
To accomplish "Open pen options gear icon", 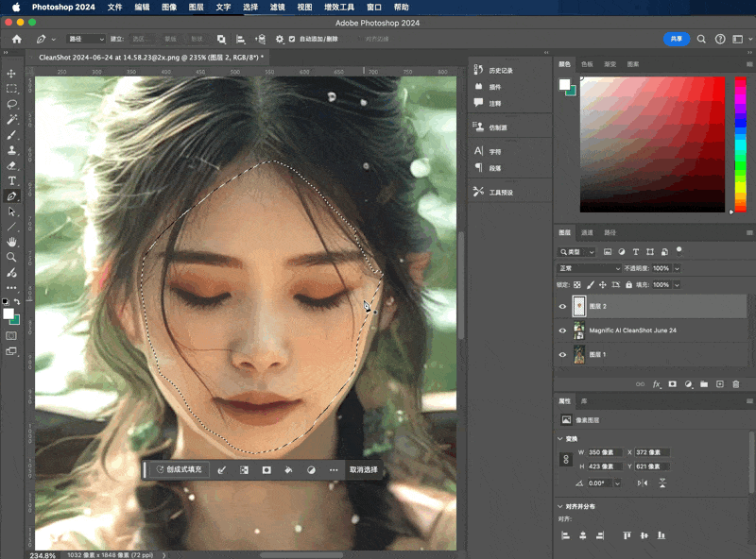I will click(x=279, y=39).
